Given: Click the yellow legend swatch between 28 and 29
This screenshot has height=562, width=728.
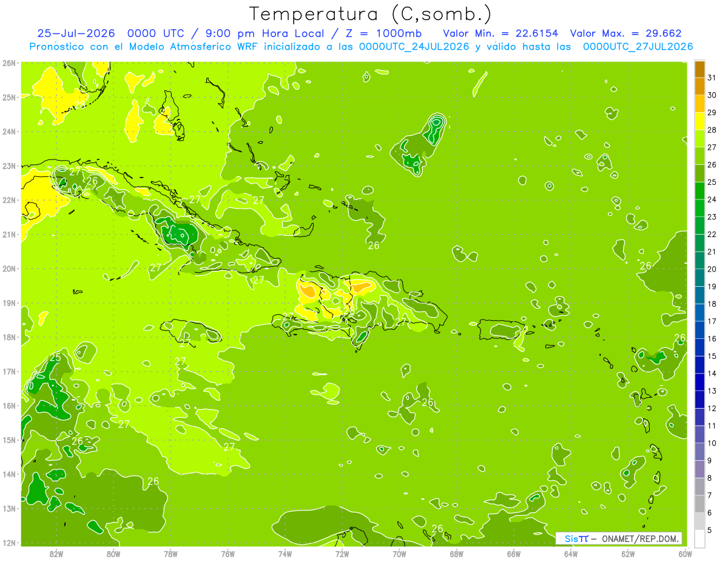Looking at the screenshot, I should [x=699, y=121].
